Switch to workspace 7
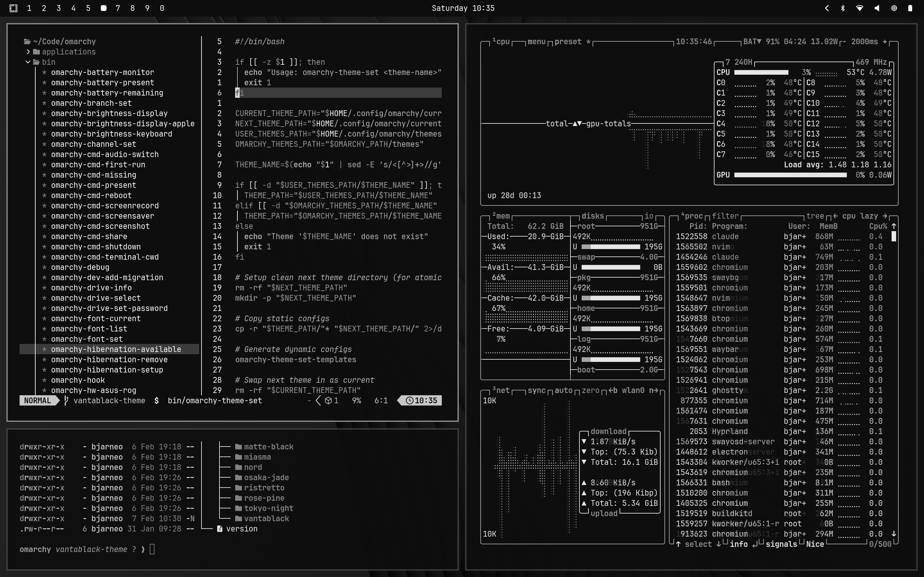 [118, 8]
